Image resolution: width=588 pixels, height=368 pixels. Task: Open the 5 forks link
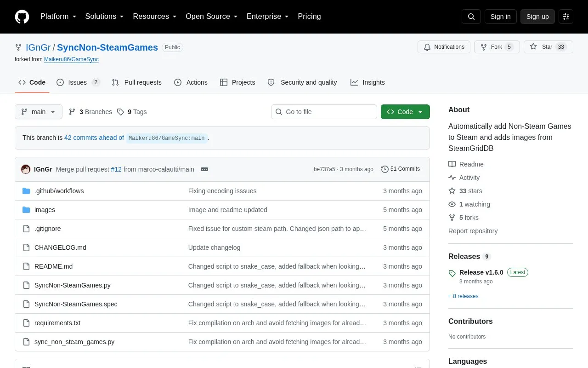464,218
